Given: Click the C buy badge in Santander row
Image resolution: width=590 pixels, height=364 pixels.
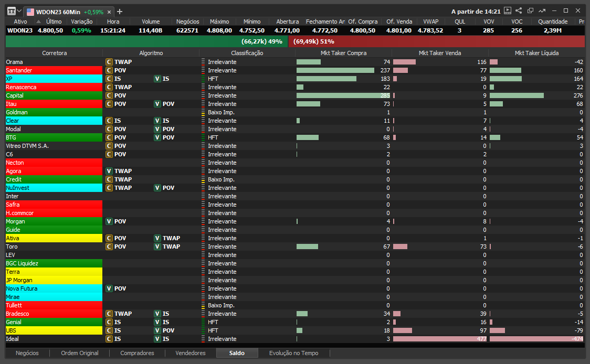Looking at the screenshot, I should pyautogui.click(x=109, y=70).
